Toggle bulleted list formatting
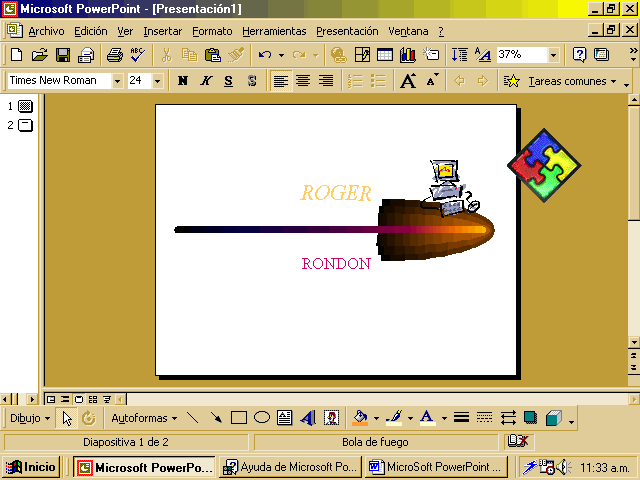 coord(378,81)
